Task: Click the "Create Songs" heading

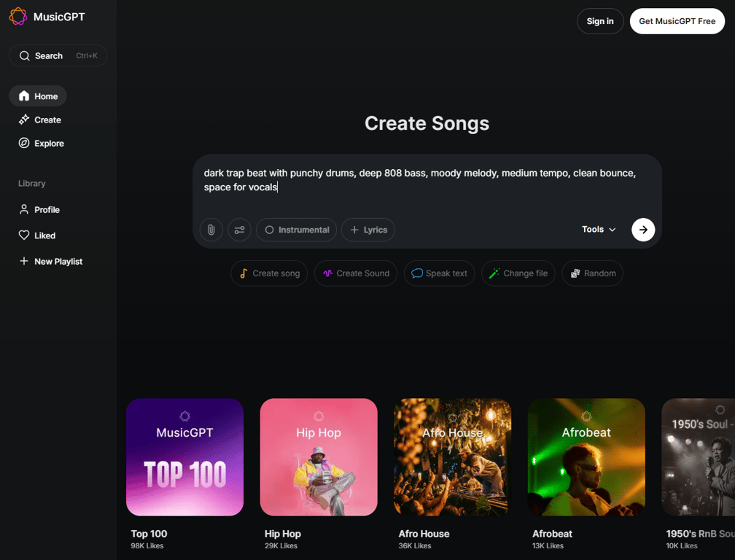Action: pyautogui.click(x=427, y=123)
